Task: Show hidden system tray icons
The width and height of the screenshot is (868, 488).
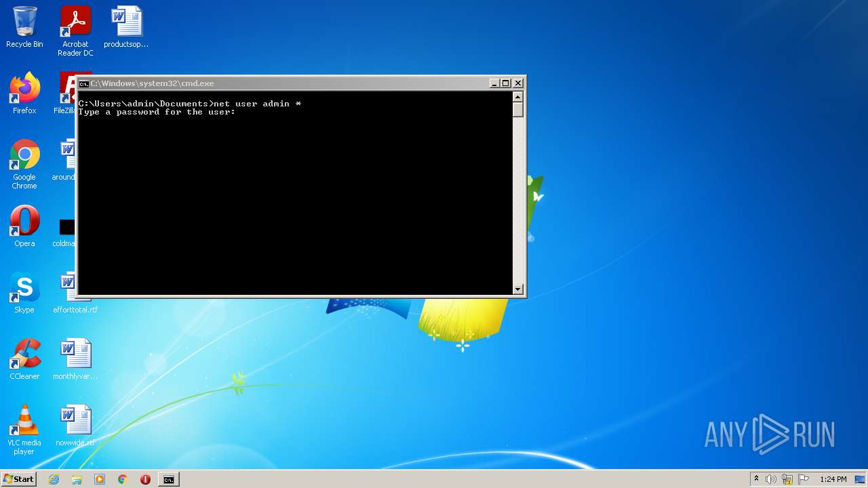Action: click(x=756, y=479)
